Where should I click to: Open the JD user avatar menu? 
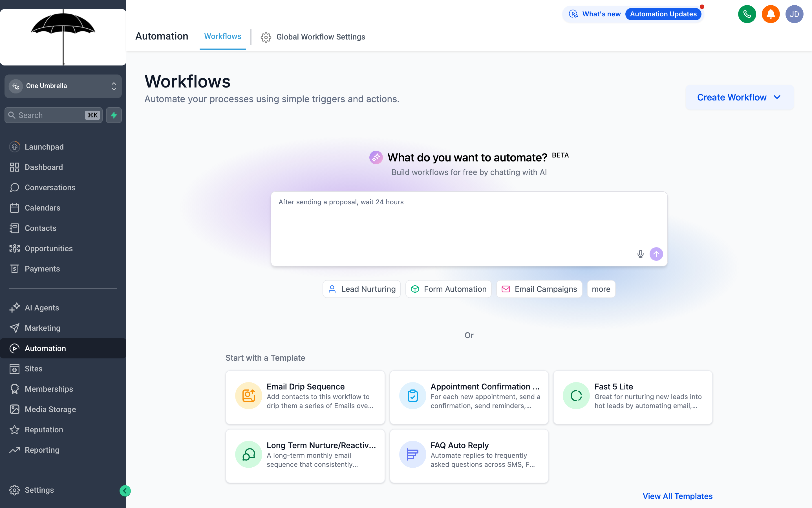pos(794,14)
